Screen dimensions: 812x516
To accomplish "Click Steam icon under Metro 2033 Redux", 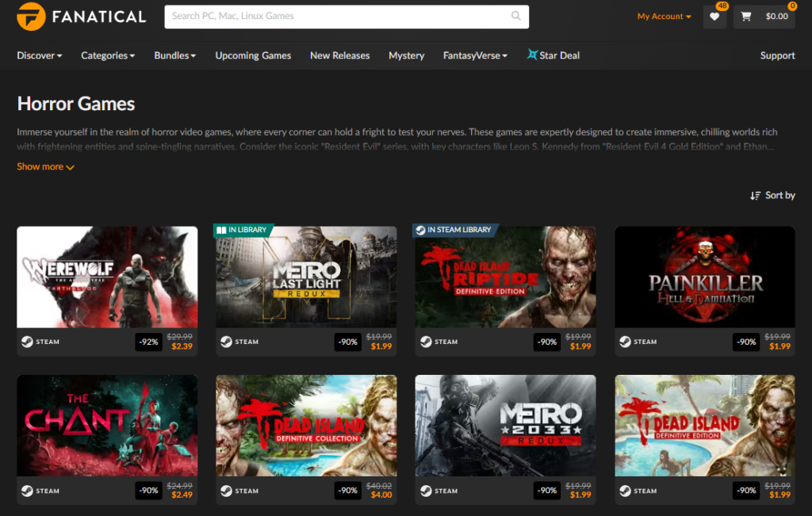I will (426, 491).
